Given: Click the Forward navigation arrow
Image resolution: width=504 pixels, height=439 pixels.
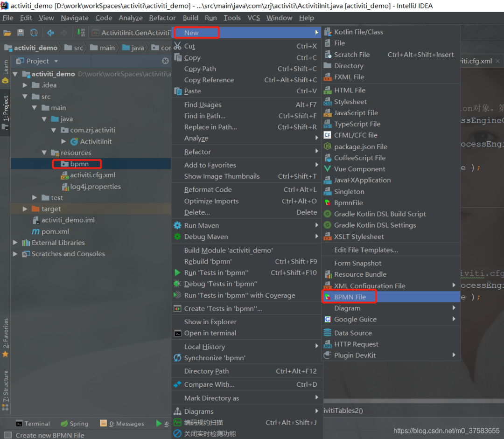Looking at the screenshot, I should [x=63, y=33].
